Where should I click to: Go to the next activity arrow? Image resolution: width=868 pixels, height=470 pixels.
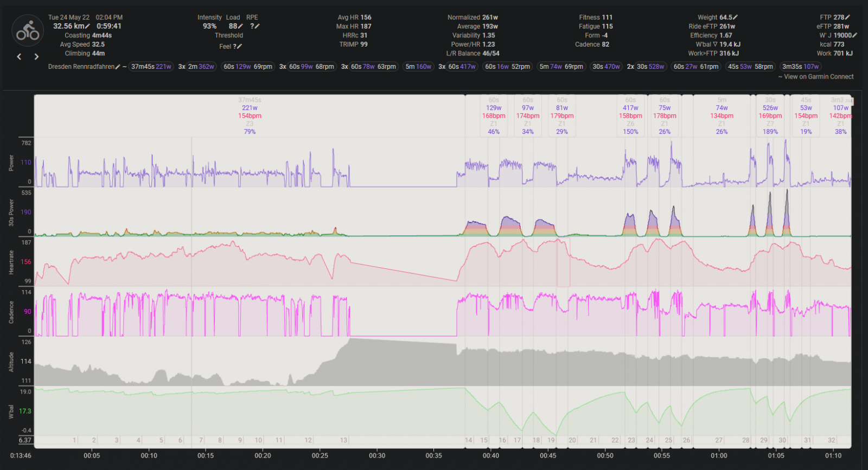(x=36, y=56)
